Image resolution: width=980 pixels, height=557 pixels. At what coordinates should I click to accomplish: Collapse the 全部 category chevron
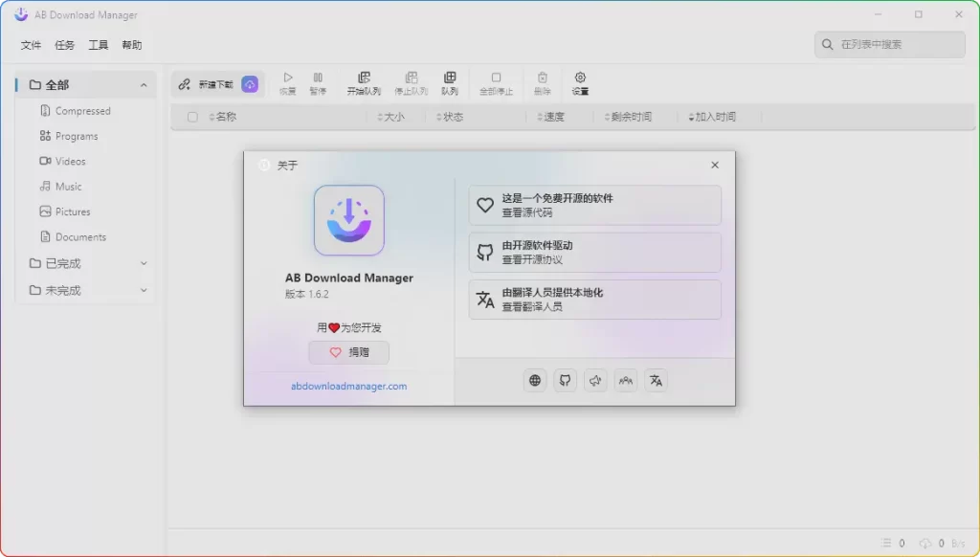pyautogui.click(x=144, y=85)
